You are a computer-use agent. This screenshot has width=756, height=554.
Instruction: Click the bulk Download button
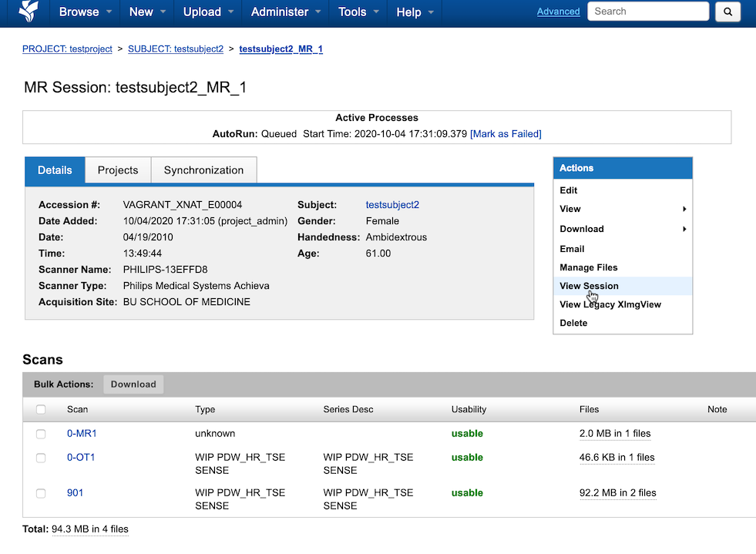pyautogui.click(x=133, y=384)
